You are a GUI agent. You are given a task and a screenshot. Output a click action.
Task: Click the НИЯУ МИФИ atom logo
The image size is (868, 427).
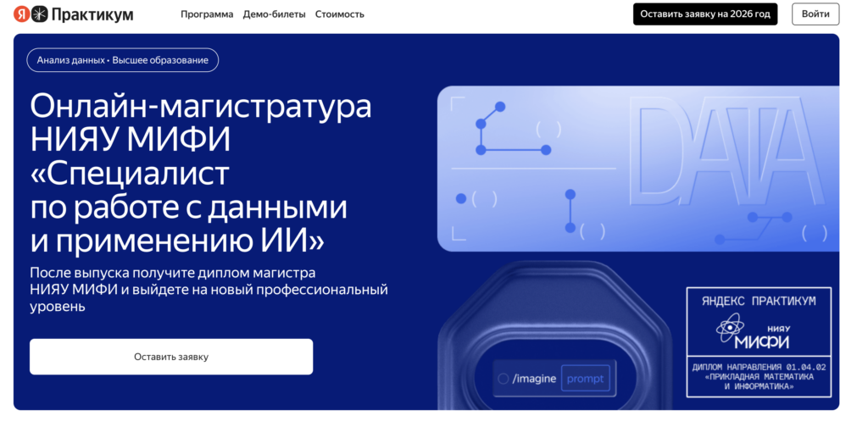tap(753, 332)
